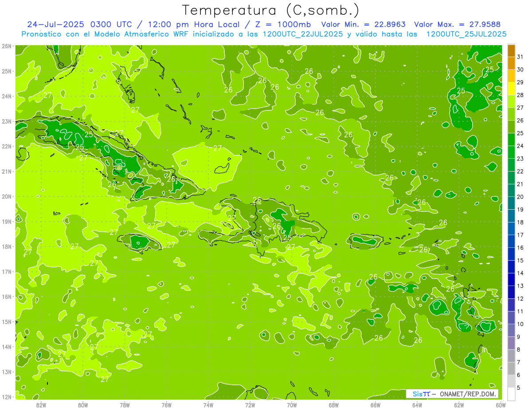532x411 pixels.
Task: Click the 21N latitude axis label
Action: [x=7, y=172]
